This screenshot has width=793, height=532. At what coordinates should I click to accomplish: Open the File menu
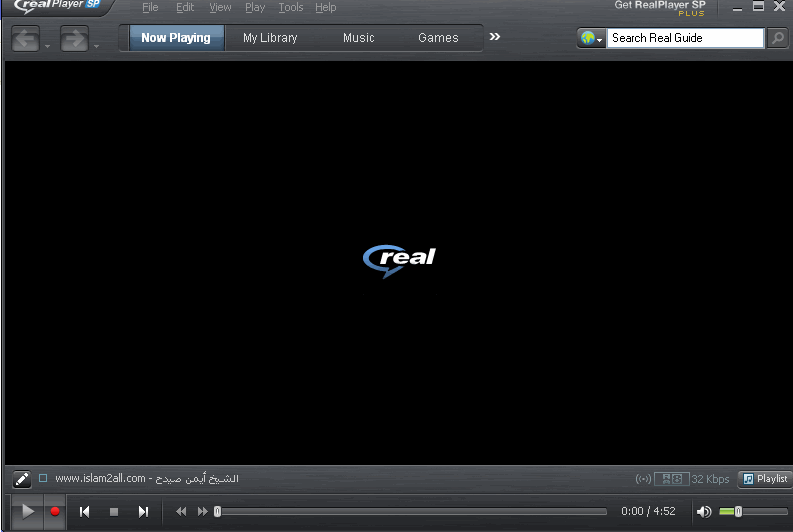pyautogui.click(x=150, y=8)
